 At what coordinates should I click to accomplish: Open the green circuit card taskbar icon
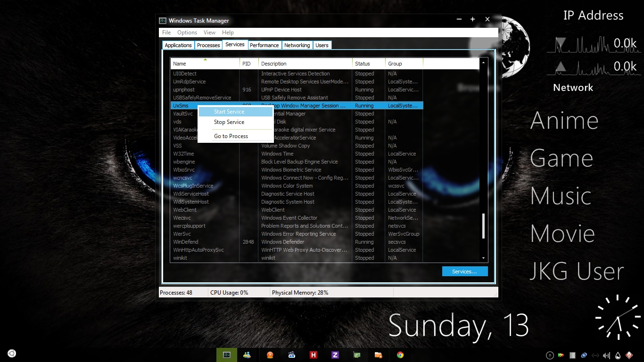(357, 355)
